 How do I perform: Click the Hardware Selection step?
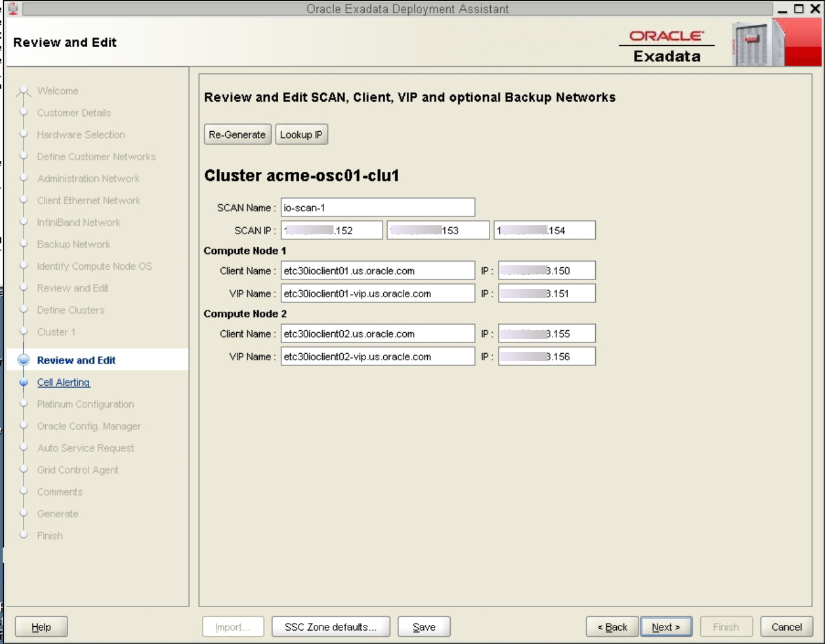click(x=81, y=135)
